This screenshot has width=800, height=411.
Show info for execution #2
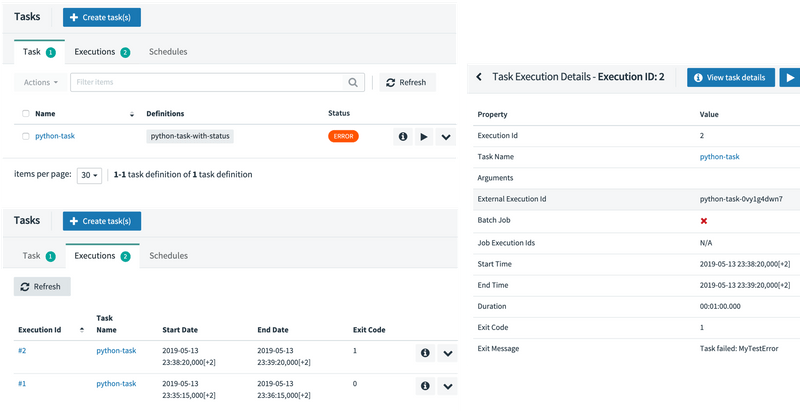point(425,352)
